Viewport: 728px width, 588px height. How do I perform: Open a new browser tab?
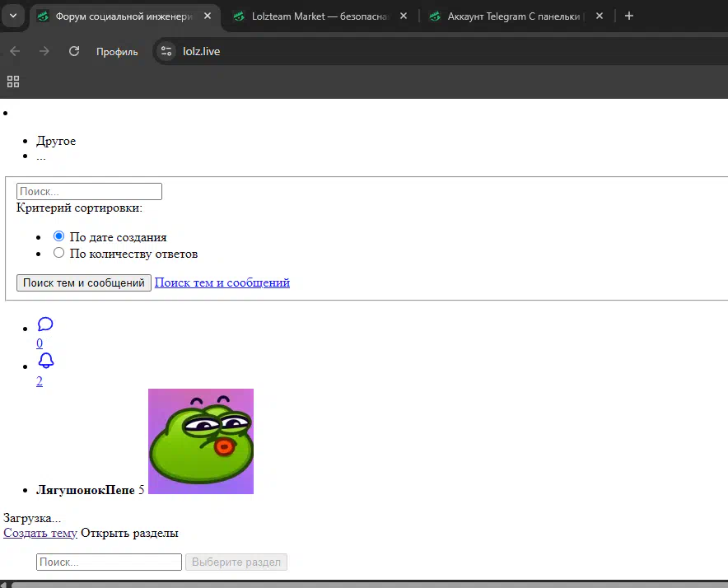629,16
